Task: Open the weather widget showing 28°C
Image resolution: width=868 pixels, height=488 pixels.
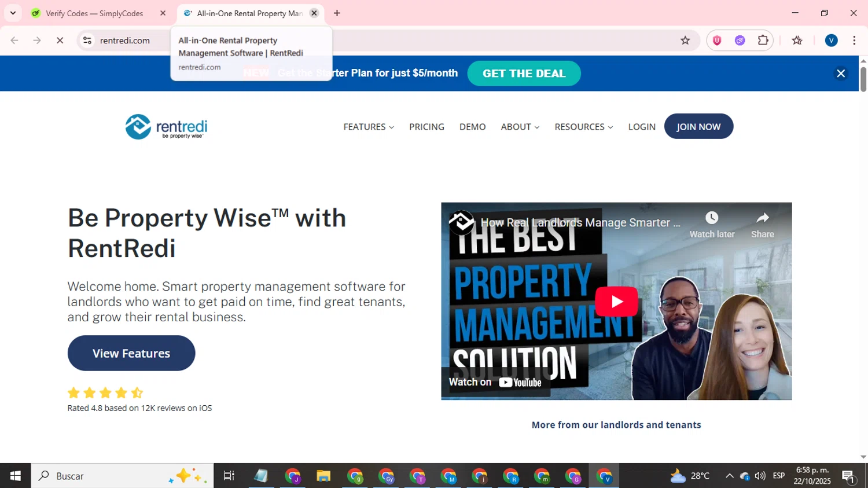Action: coord(690,476)
